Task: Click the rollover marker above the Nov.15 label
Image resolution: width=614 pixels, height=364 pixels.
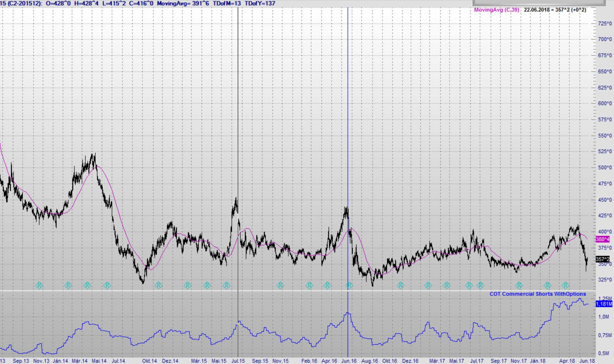Action: [x=280, y=285]
